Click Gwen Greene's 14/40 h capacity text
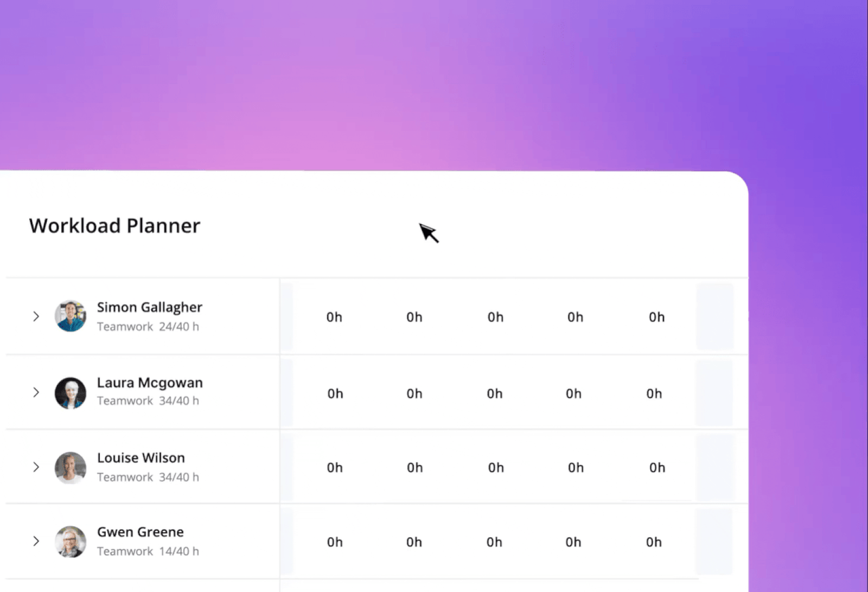This screenshot has width=868, height=592. pyautogui.click(x=179, y=551)
